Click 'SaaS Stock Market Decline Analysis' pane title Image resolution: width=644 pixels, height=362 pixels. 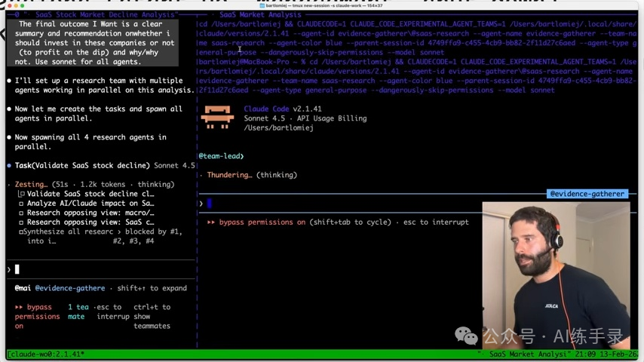point(106,14)
